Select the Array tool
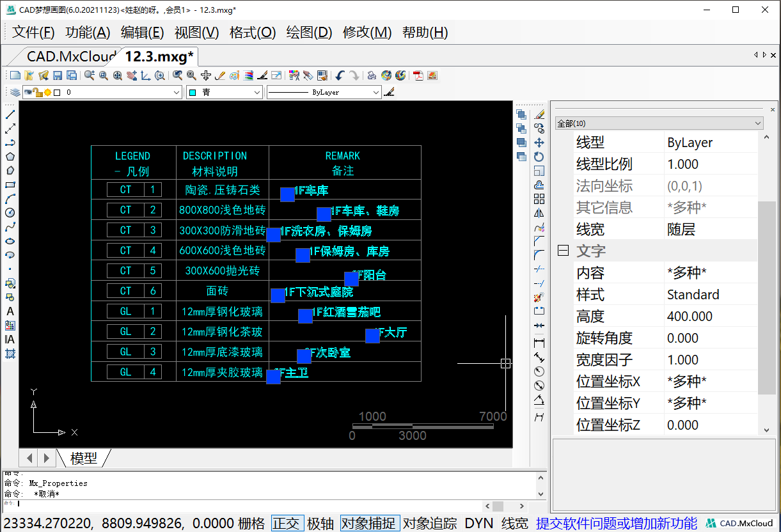 pyautogui.click(x=539, y=199)
